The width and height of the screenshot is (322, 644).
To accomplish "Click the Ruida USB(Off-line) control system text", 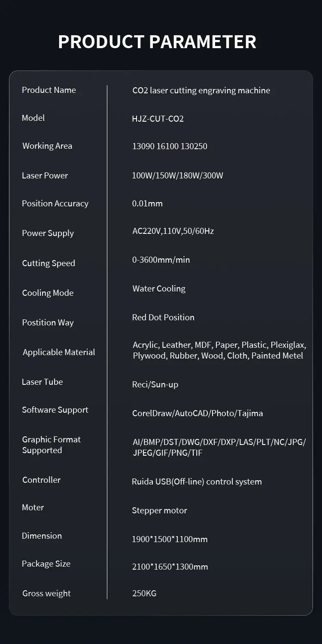I will point(197,481).
